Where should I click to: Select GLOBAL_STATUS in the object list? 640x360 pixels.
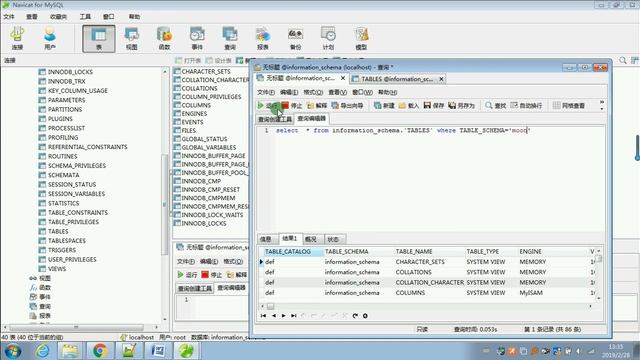[204, 139]
